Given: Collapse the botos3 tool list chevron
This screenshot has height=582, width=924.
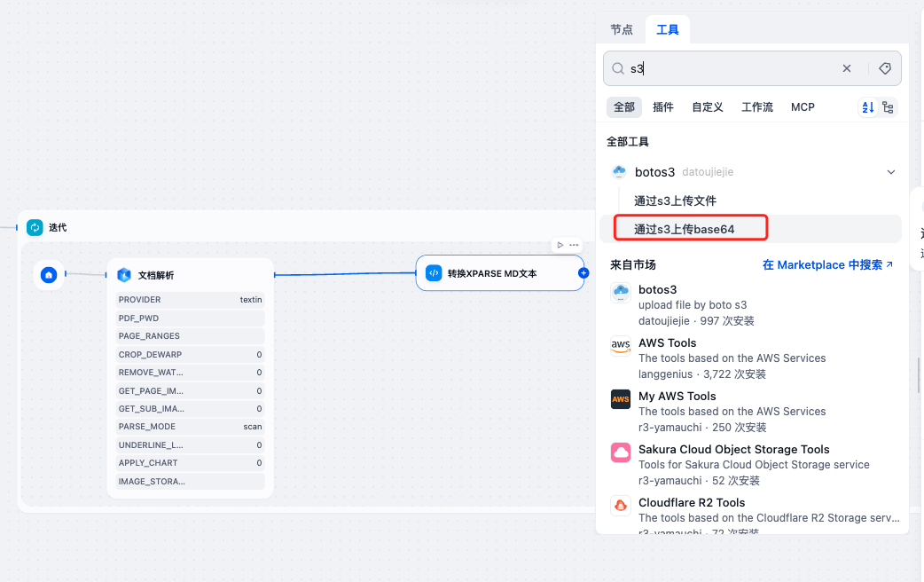Looking at the screenshot, I should click(890, 171).
